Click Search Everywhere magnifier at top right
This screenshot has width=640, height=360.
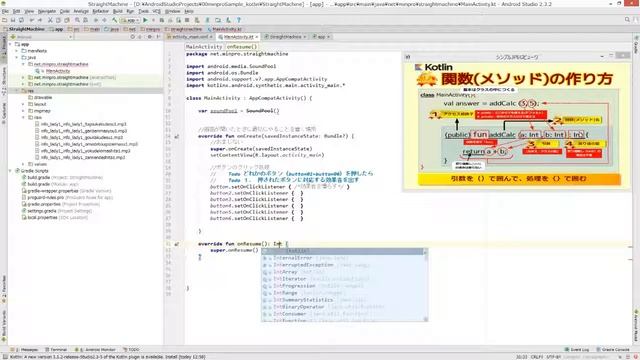pos(627,19)
